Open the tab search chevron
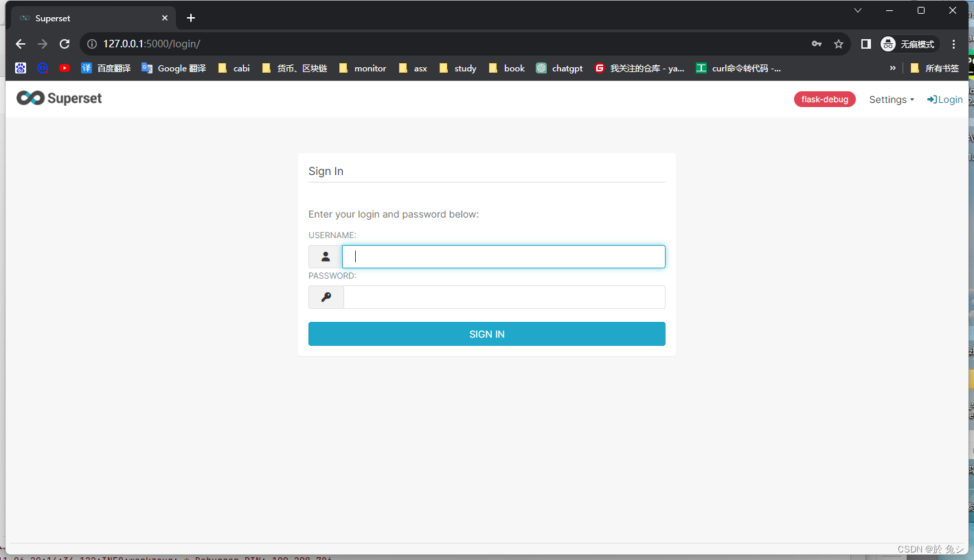 click(x=858, y=10)
